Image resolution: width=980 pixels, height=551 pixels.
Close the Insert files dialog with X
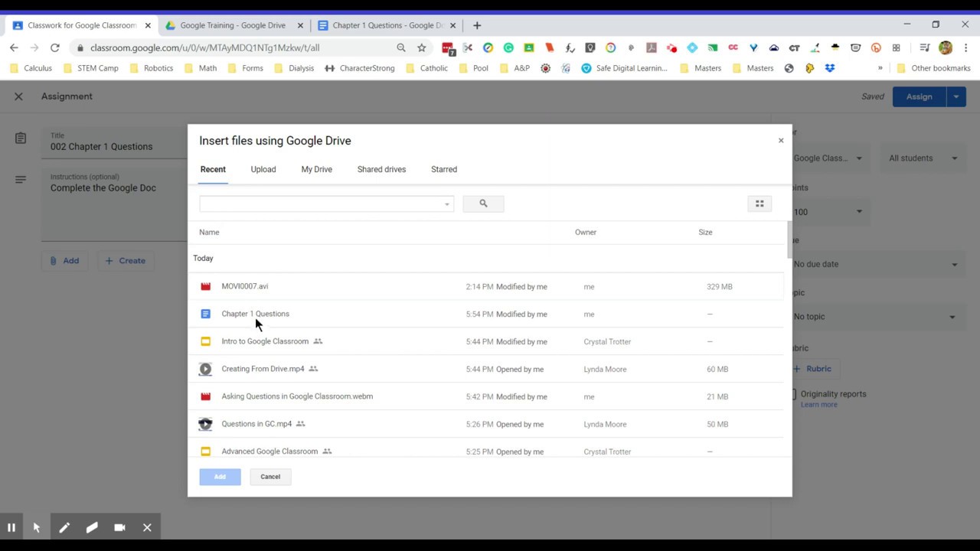[x=781, y=141]
